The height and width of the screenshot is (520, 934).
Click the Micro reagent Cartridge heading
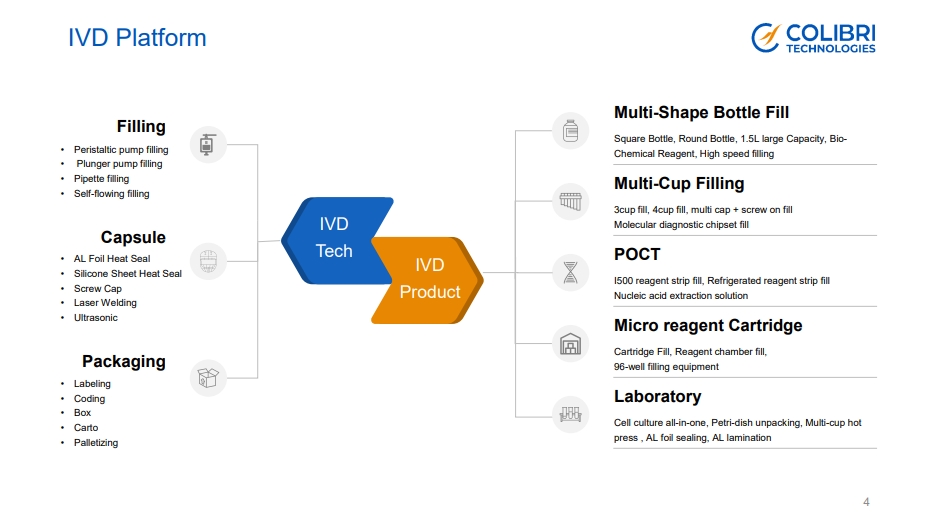click(708, 326)
